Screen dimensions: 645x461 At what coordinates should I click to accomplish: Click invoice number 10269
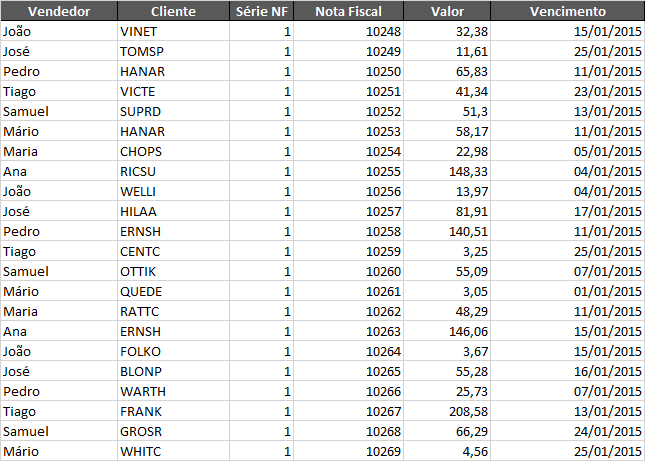[384, 450]
